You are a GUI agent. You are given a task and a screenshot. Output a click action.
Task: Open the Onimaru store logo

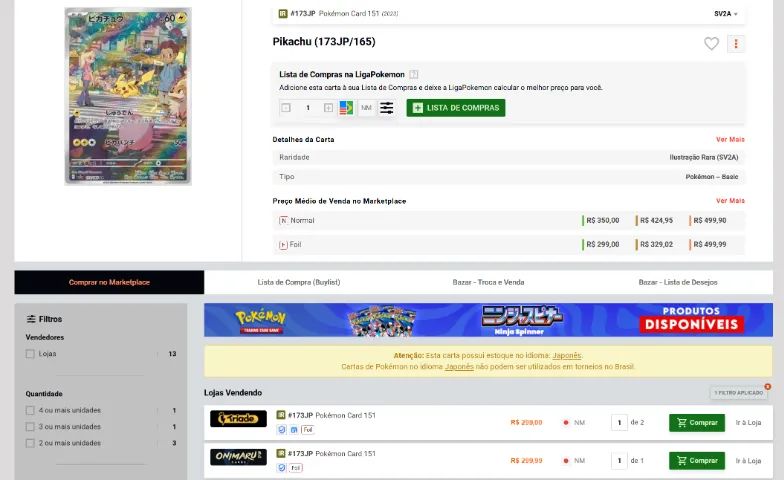[x=238, y=457]
